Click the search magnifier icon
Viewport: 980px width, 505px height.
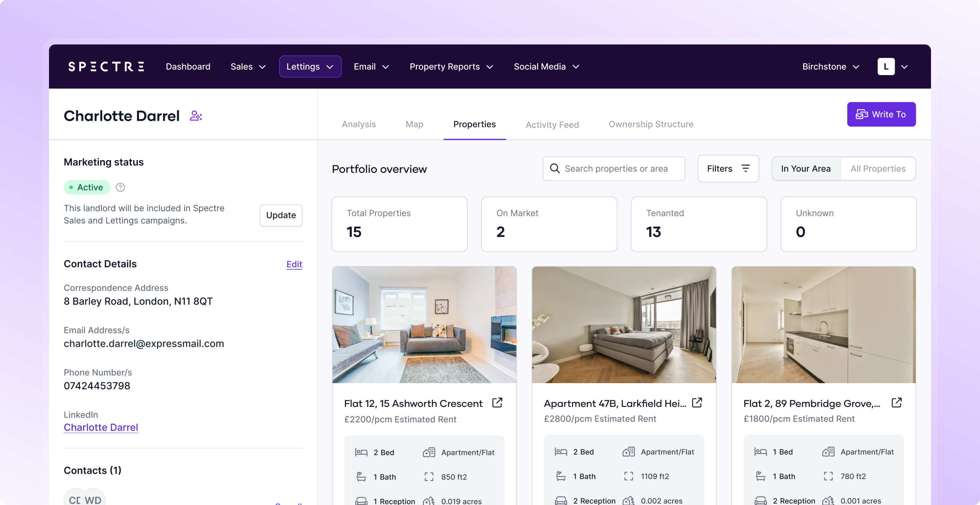(x=555, y=168)
